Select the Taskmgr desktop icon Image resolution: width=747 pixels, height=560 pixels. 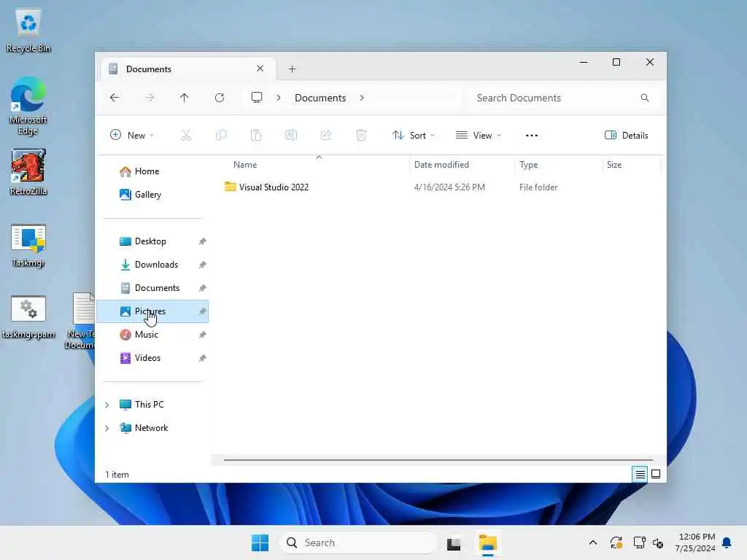pyautogui.click(x=28, y=245)
